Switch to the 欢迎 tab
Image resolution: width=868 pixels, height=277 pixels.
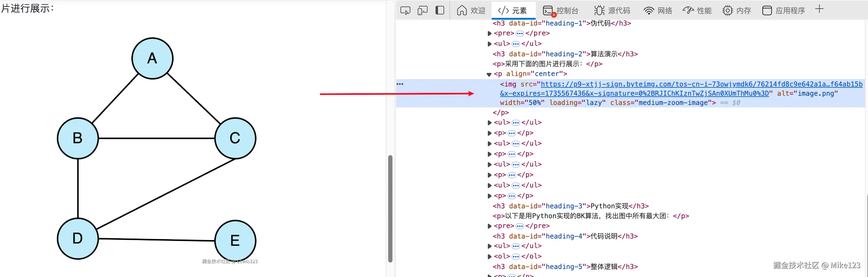[x=471, y=10]
